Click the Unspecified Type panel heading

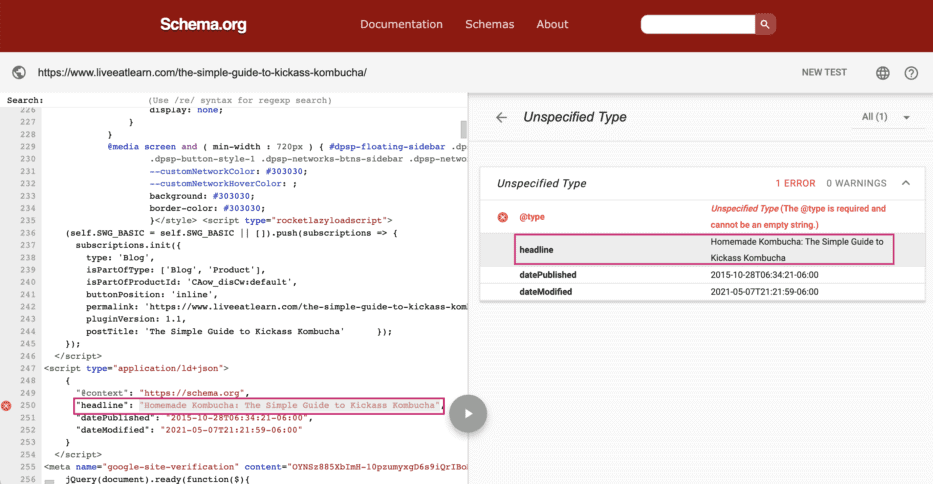(x=575, y=117)
